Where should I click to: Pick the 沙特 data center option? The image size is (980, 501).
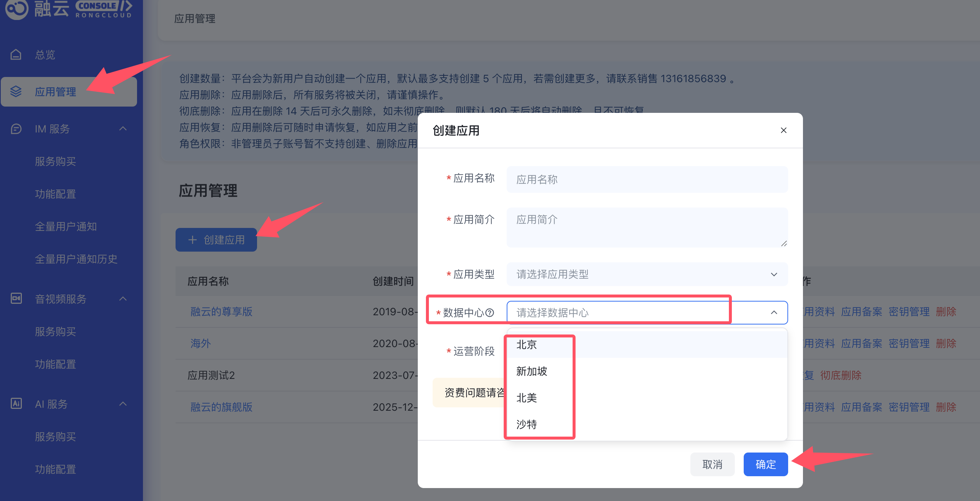pos(527,424)
